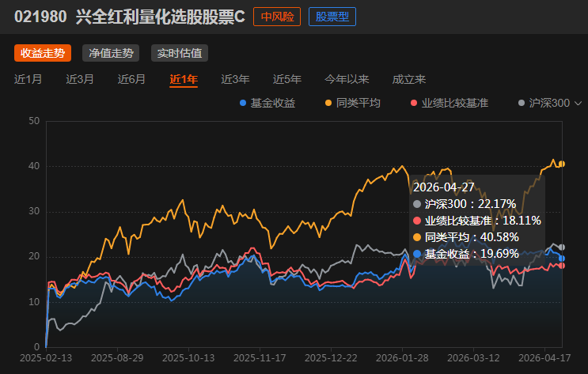The width and height of the screenshot is (588, 374).
Task: Click the x-axis date 2025-08-29
Action: (117, 358)
